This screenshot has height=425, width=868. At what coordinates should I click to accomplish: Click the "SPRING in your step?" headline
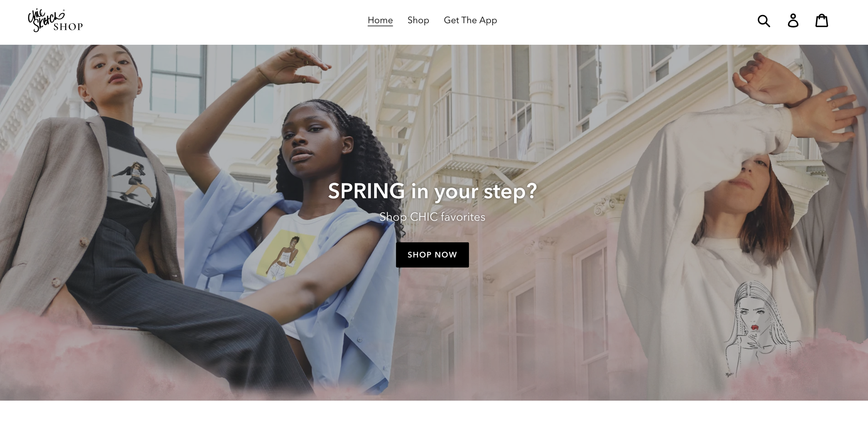click(432, 191)
